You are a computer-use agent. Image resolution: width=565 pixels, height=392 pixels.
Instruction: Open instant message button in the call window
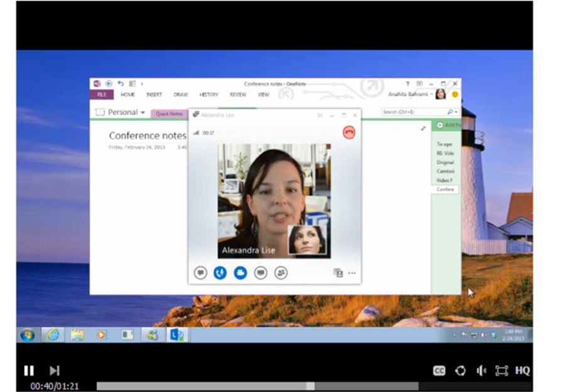[x=201, y=273]
